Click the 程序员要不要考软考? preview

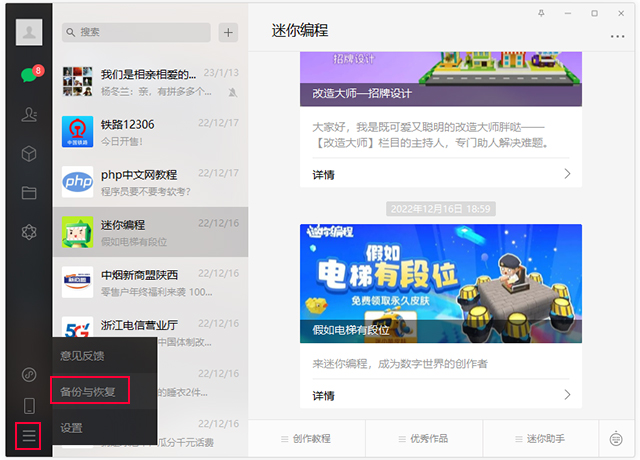click(x=146, y=191)
